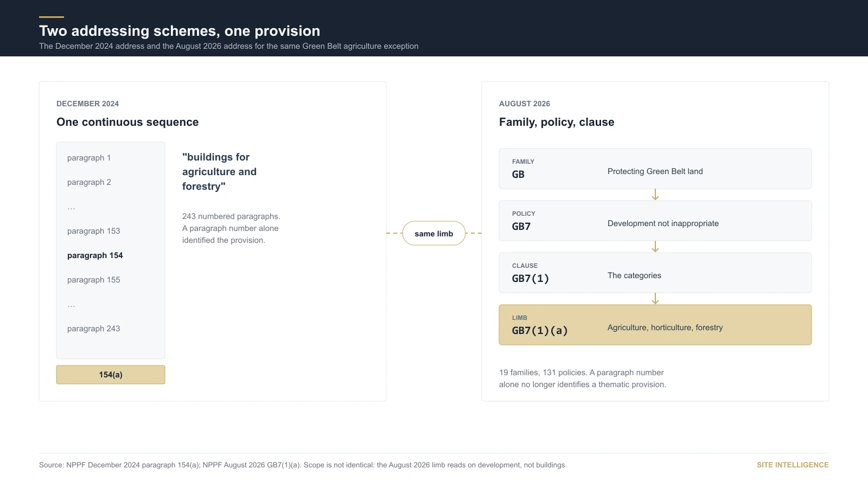Click the 'buildings for agriculture and forestry' quote

tap(219, 171)
